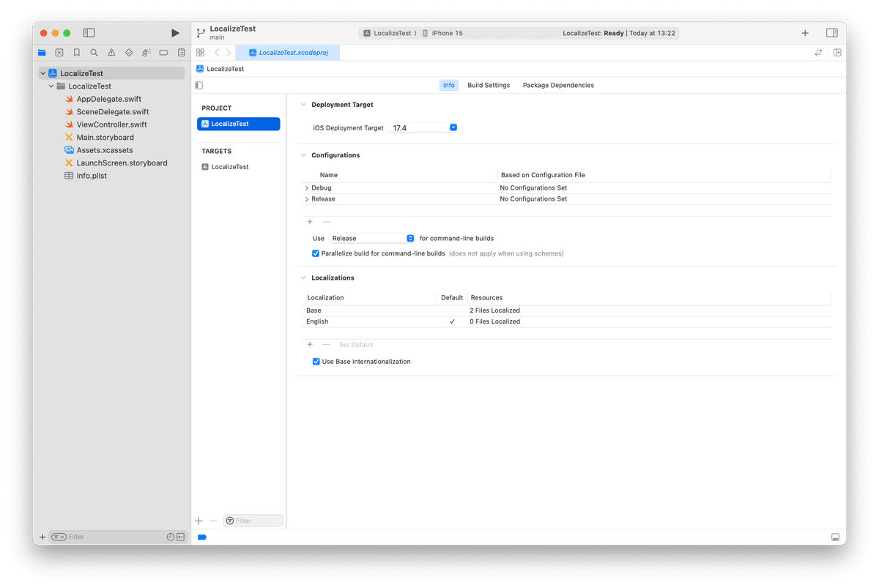Toggle the debug area at bottom right

[x=835, y=537]
